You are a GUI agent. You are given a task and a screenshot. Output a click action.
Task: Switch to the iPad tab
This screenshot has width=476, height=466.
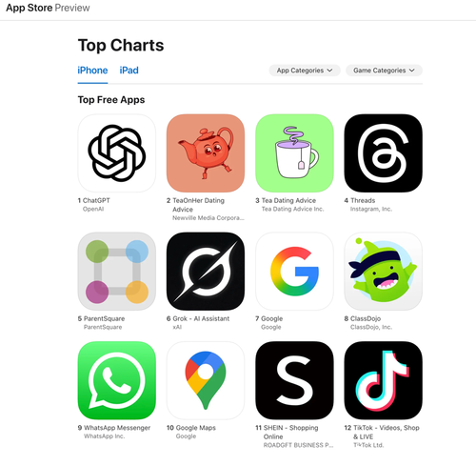(129, 71)
